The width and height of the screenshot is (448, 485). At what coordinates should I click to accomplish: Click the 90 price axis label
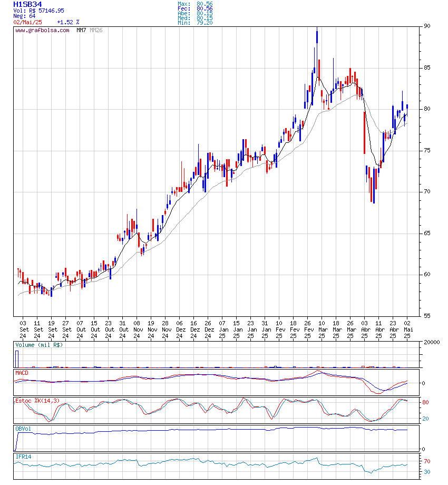coord(427,26)
